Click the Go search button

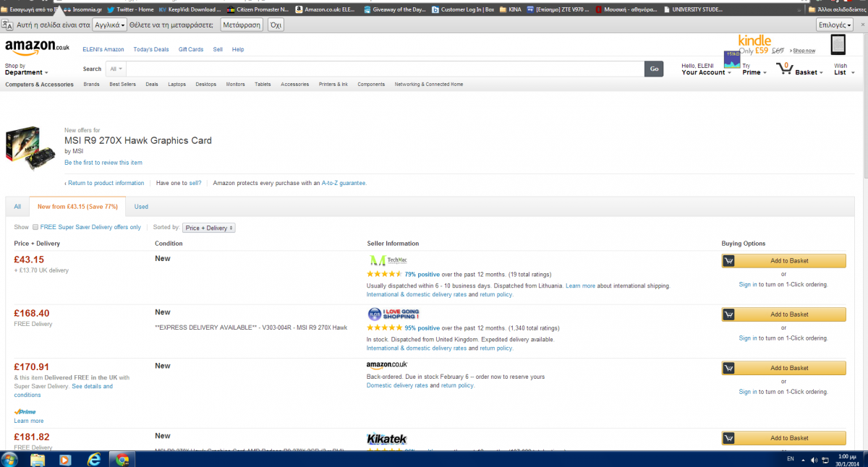click(654, 69)
